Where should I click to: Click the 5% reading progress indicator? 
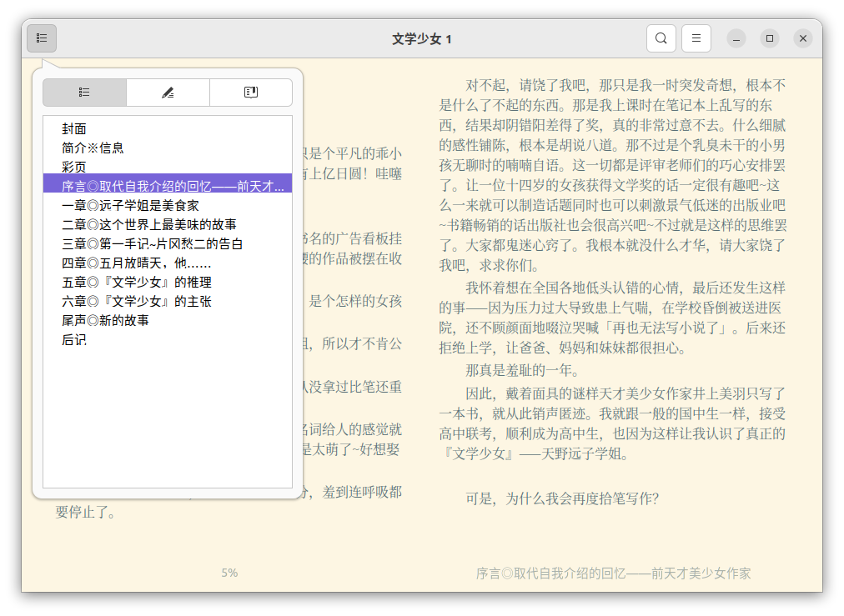[229, 573]
